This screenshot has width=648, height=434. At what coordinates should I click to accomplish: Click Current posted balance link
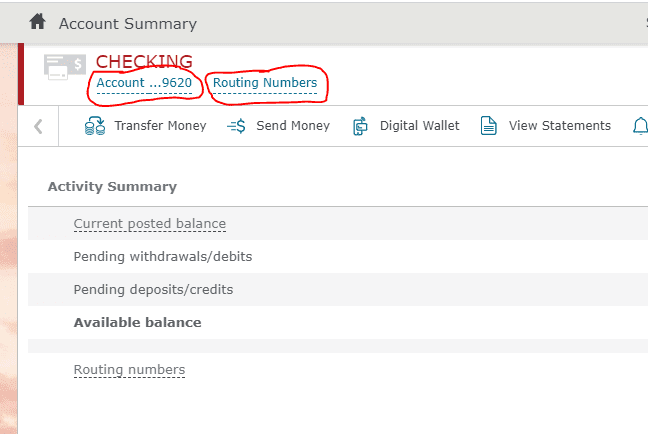(x=150, y=224)
